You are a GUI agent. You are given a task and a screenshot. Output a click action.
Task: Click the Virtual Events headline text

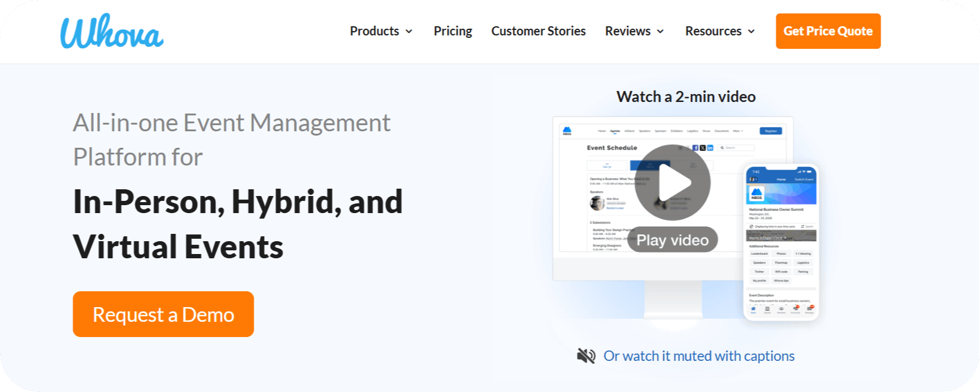pyautogui.click(x=178, y=247)
